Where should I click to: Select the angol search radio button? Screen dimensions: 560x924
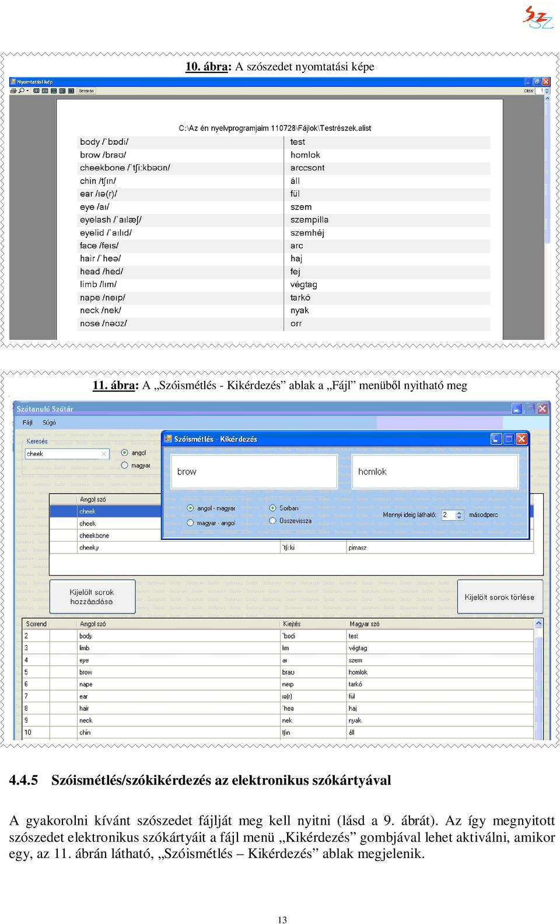coord(124,453)
